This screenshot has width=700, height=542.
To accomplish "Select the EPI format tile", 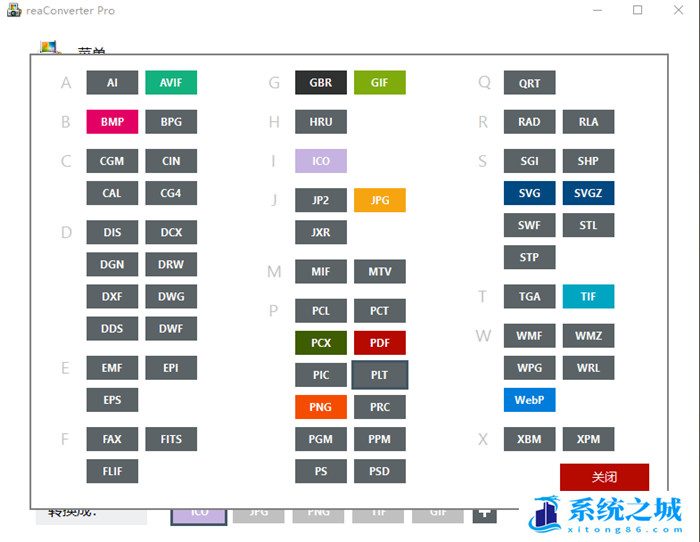I will pos(171,368).
